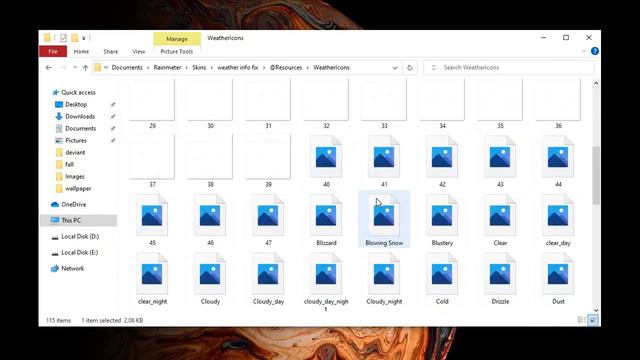This screenshot has width=640, height=360.
Task: Select the Dust image file
Action: (x=558, y=279)
